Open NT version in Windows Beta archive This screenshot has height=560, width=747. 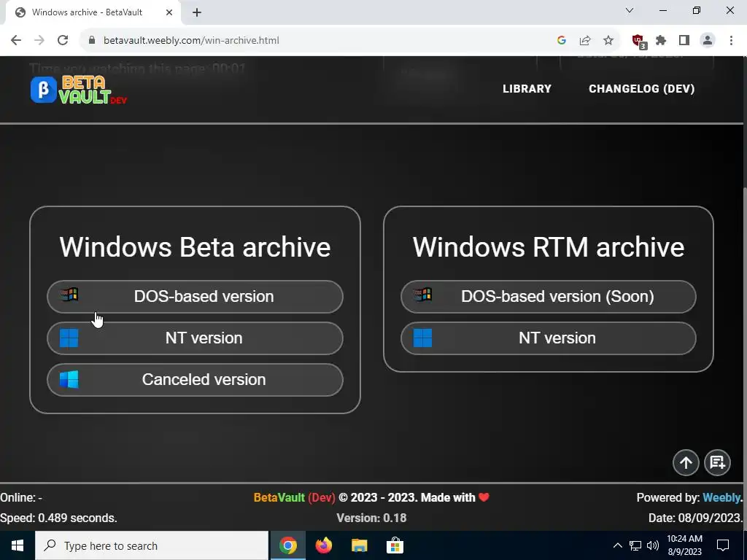point(195,338)
